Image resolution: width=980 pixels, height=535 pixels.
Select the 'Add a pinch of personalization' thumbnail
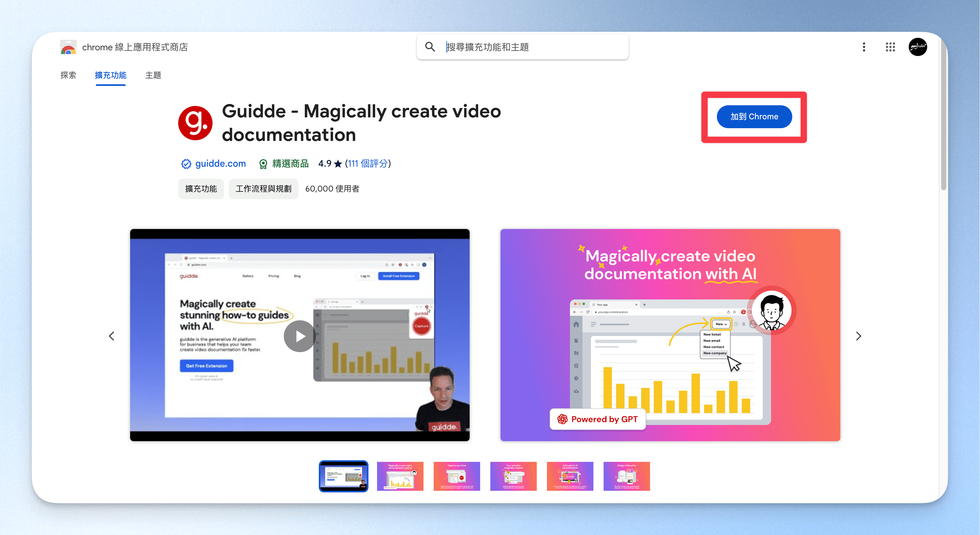[x=570, y=476]
